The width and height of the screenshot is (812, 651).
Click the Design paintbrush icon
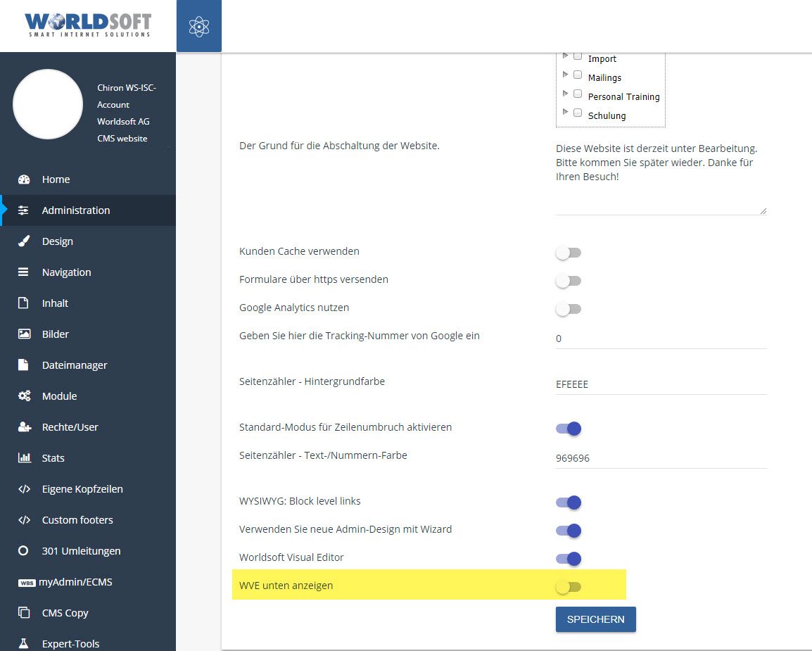click(24, 241)
